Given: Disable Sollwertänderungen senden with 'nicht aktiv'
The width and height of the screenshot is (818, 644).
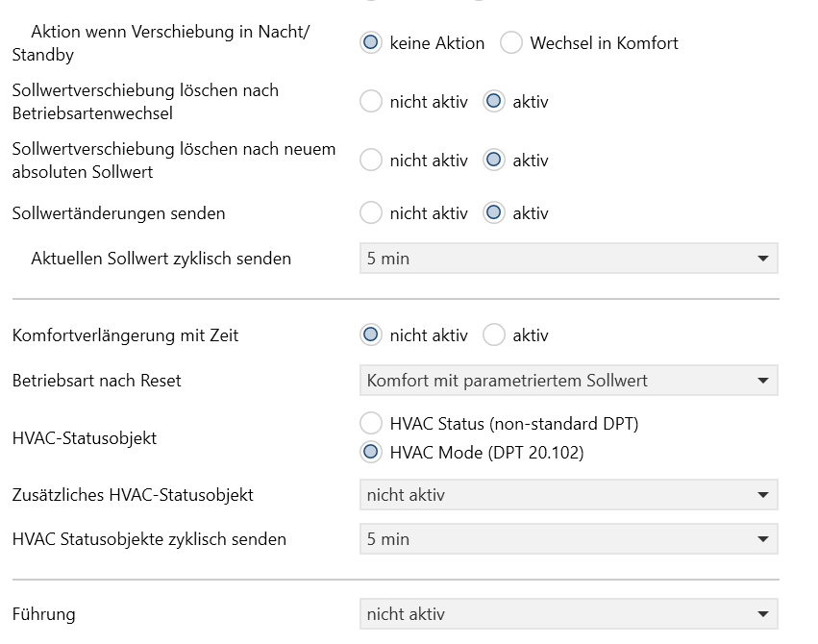Looking at the screenshot, I should 371,212.
